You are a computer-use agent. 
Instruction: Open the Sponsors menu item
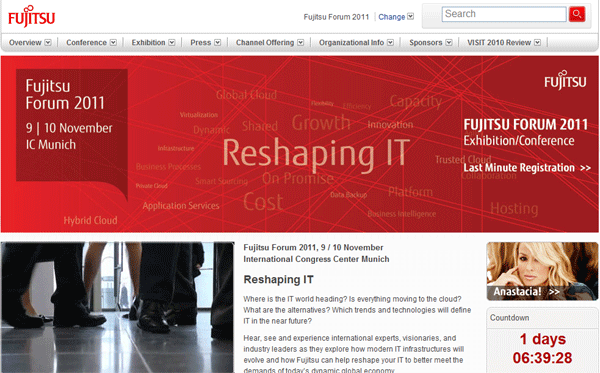click(426, 42)
